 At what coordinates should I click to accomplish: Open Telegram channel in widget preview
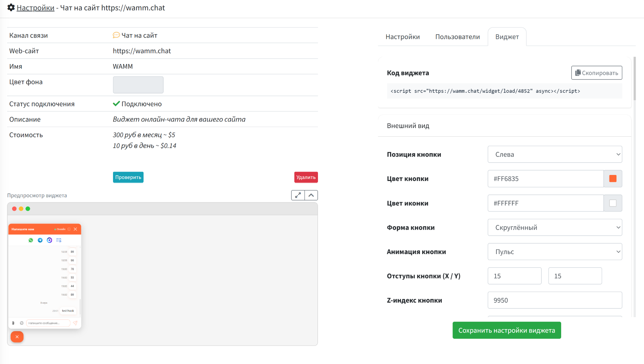(40, 240)
